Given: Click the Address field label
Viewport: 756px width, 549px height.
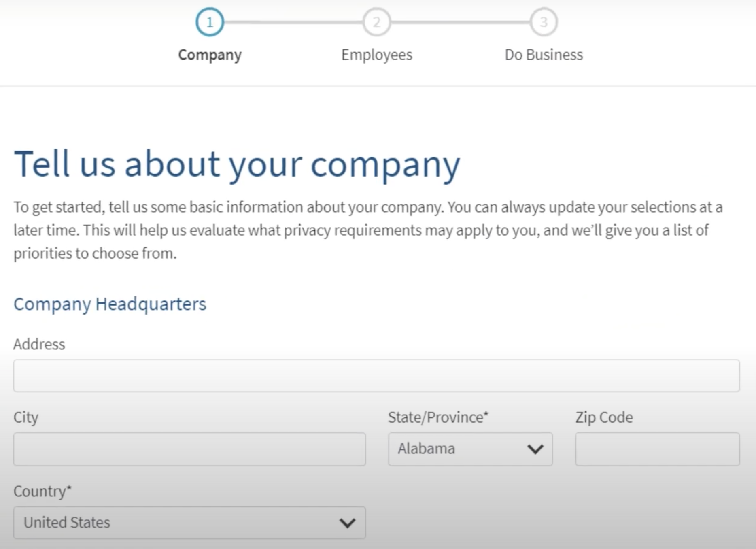Looking at the screenshot, I should (x=39, y=344).
